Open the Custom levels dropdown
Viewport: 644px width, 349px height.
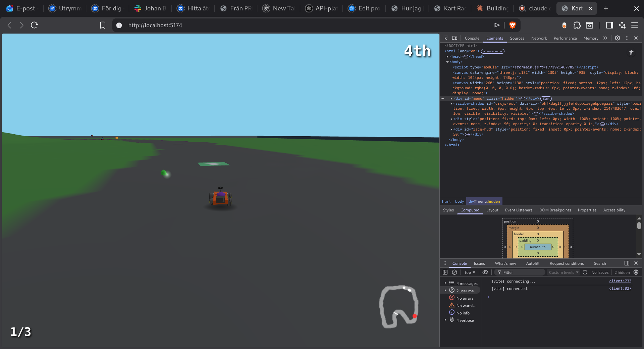tap(563, 272)
